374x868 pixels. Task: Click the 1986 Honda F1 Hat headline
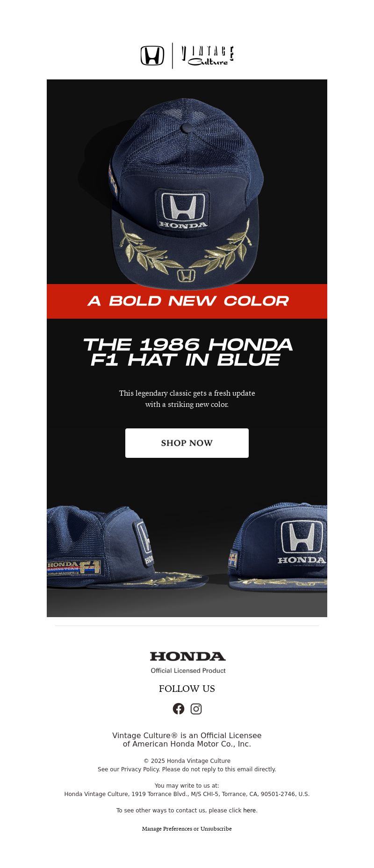[x=187, y=352]
